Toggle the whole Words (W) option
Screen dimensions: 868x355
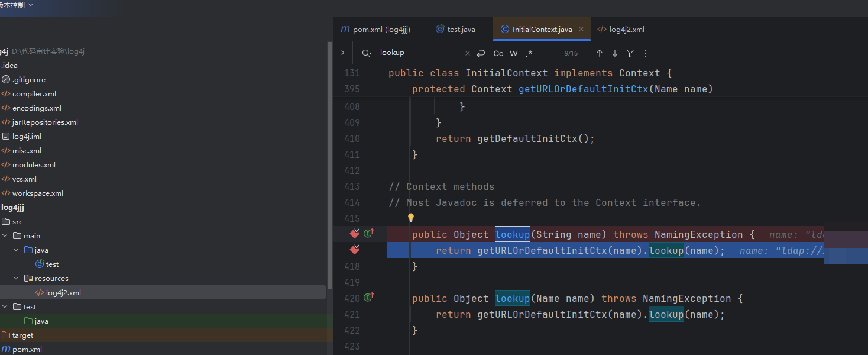point(514,53)
